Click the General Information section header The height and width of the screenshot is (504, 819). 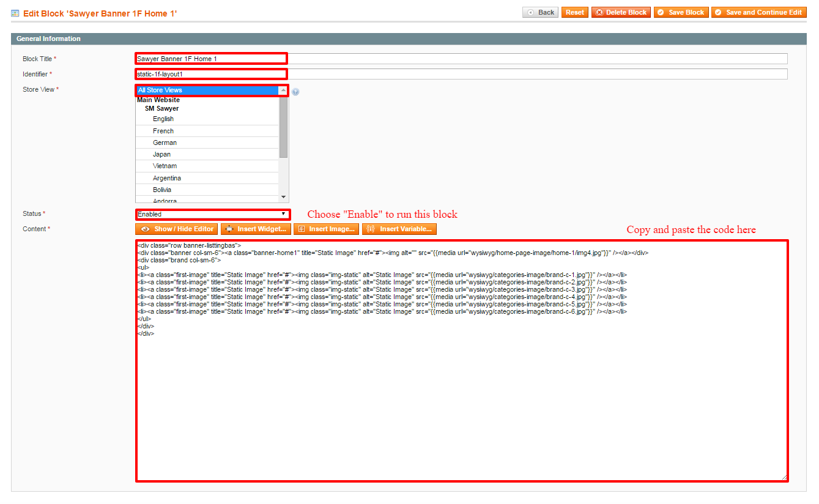[x=409, y=39]
